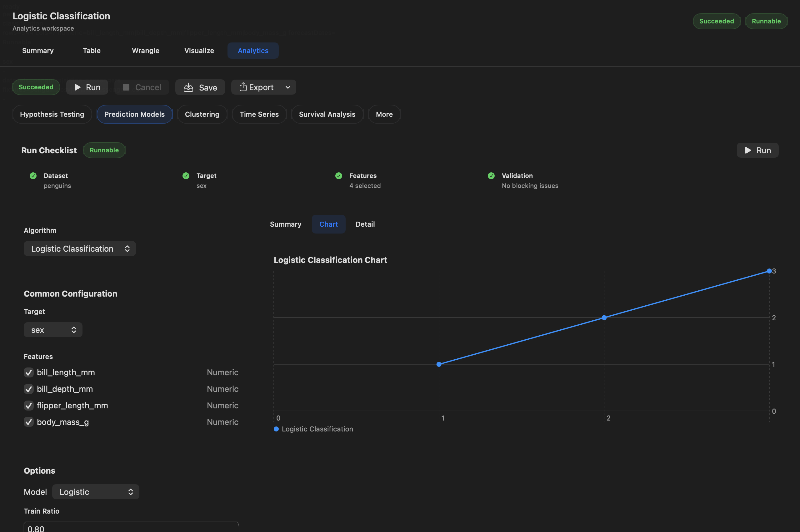Click the Logistic Classification page title

click(x=61, y=16)
